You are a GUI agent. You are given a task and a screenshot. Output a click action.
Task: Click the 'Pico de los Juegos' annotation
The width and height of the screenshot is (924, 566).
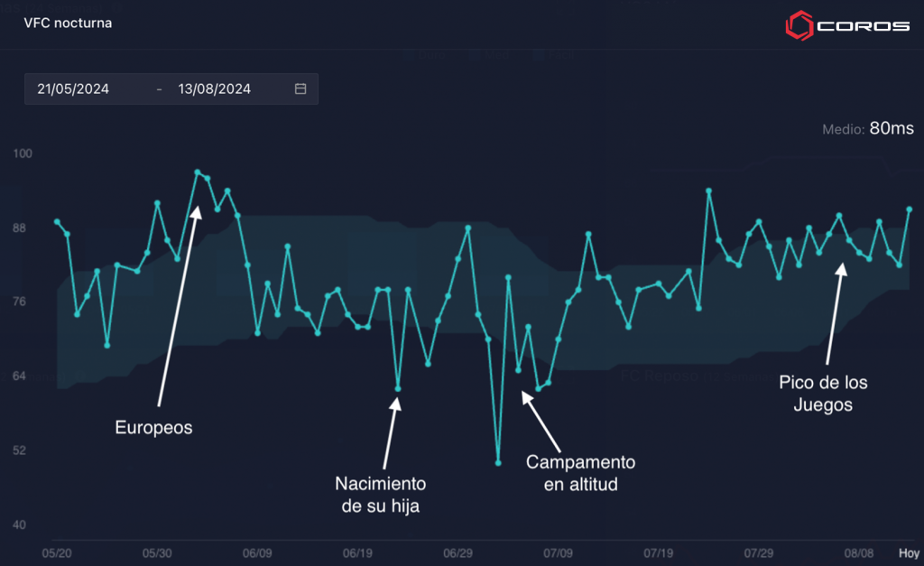point(823,394)
